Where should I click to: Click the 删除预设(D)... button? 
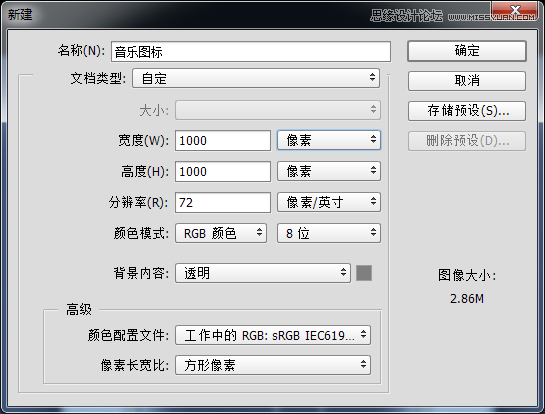(467, 141)
